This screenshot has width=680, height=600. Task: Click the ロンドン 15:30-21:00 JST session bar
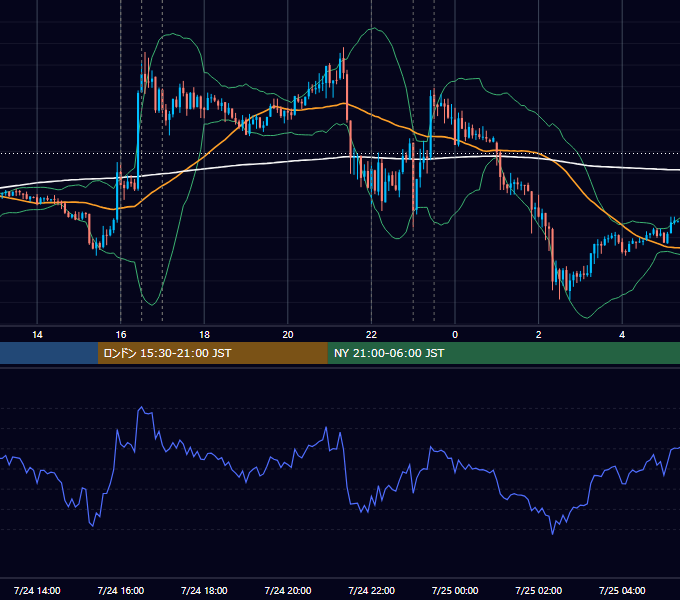pyautogui.click(x=212, y=353)
